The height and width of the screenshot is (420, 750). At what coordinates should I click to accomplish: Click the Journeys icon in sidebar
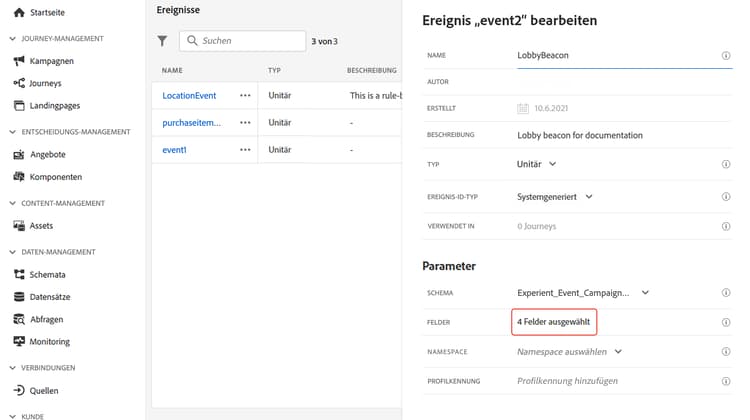19,83
